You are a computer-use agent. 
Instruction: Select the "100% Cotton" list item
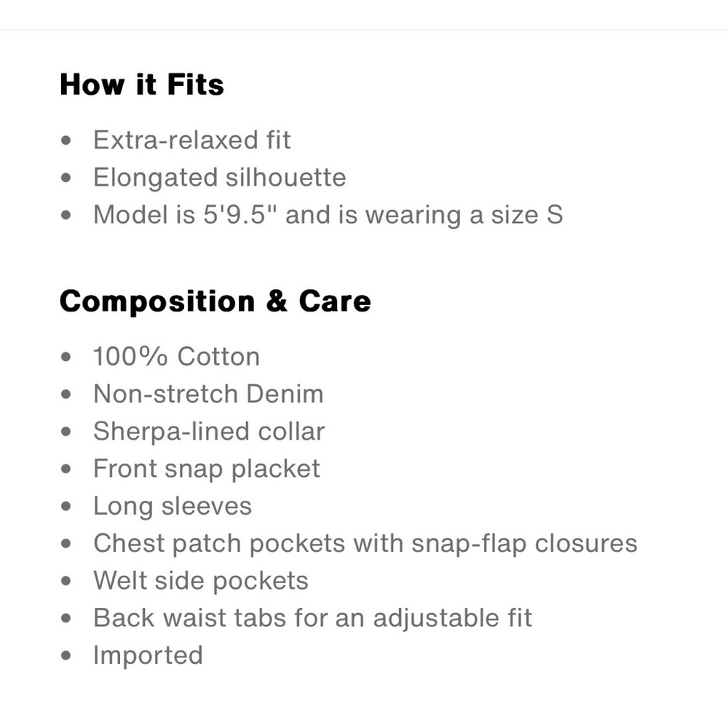click(x=176, y=357)
